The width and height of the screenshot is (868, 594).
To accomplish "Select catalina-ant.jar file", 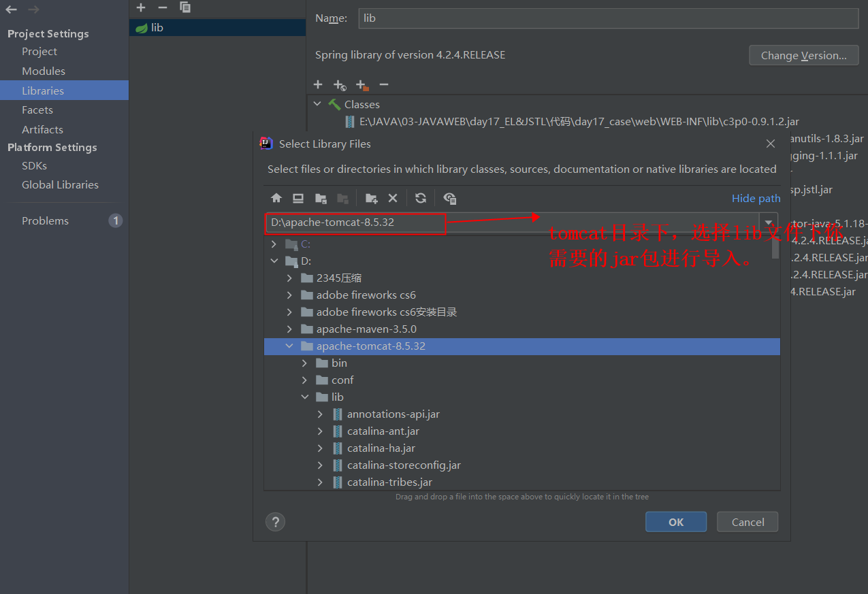I will pyautogui.click(x=383, y=431).
